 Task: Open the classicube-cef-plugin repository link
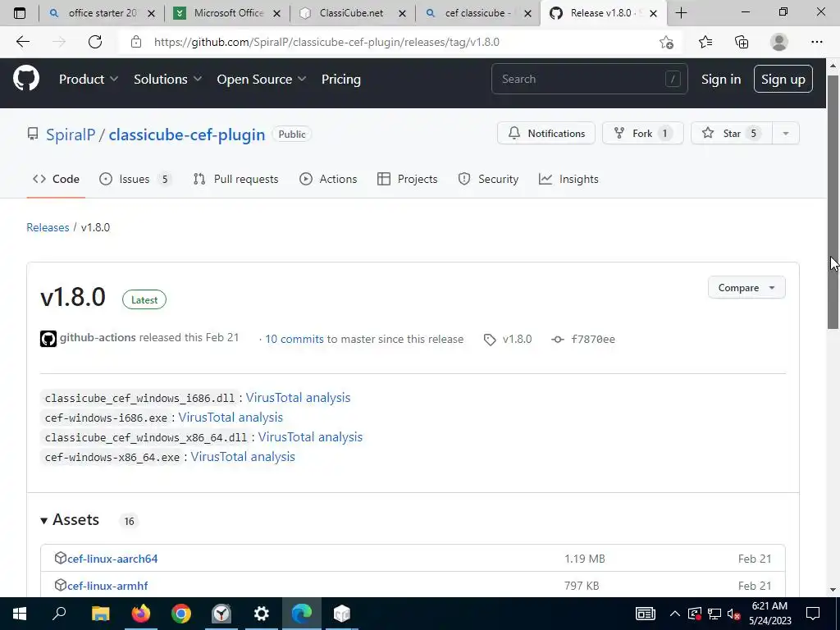(186, 135)
